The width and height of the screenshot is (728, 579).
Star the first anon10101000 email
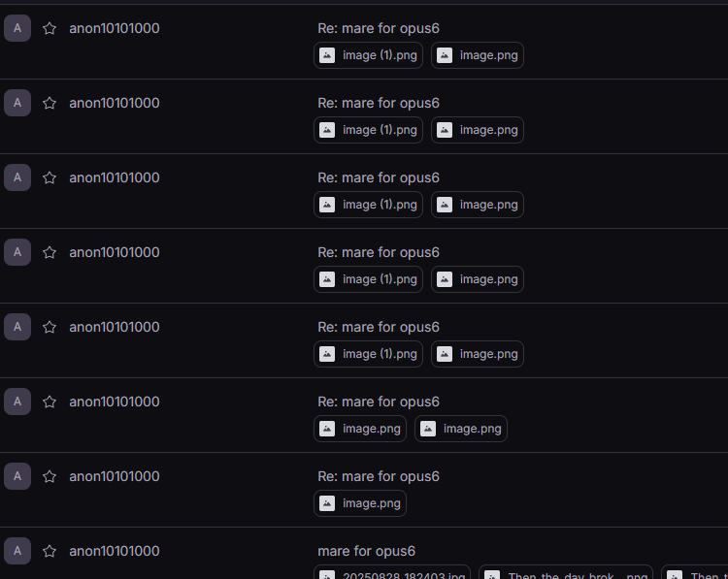click(50, 28)
